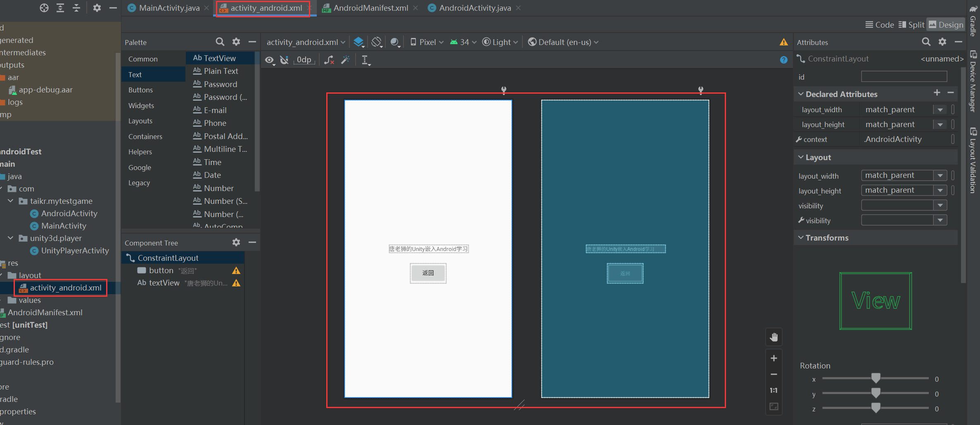The image size is (980, 425).
Task: Adjust Rotation z slider handle
Action: (x=876, y=408)
